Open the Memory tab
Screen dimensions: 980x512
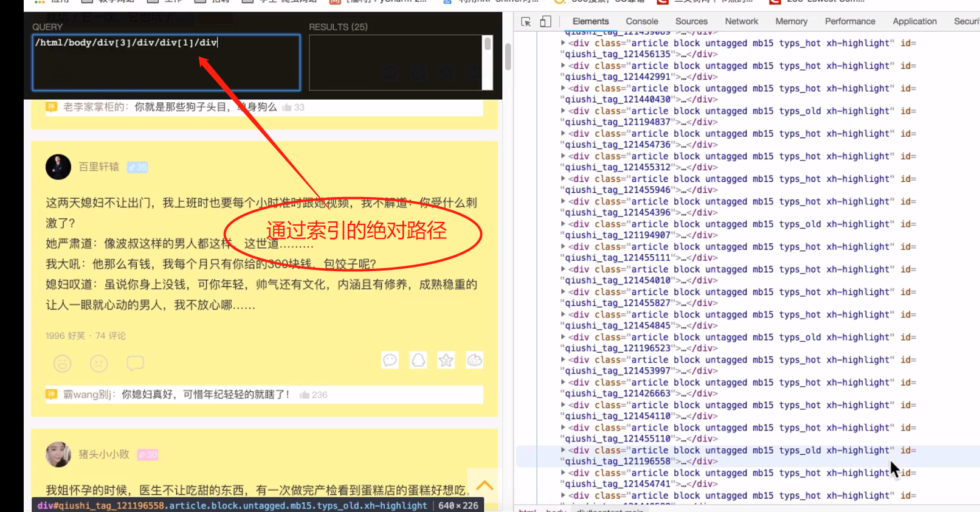coord(792,21)
